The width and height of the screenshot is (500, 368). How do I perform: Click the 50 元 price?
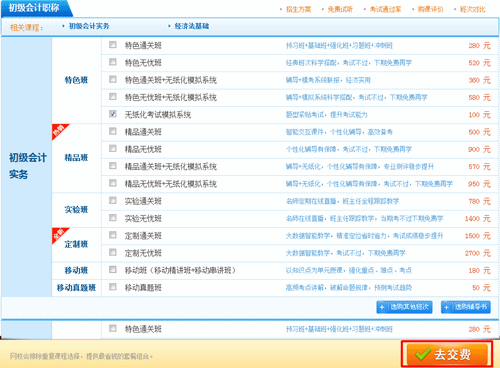coord(481,288)
